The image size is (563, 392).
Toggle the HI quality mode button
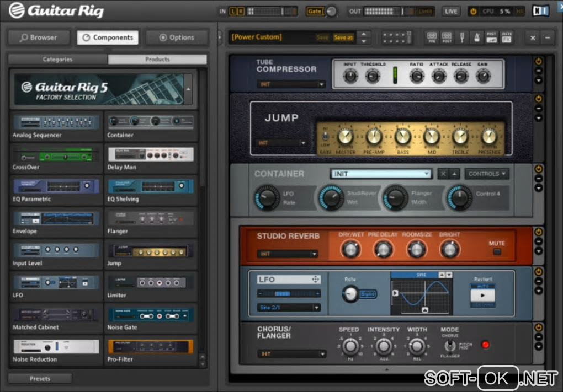tap(519, 12)
